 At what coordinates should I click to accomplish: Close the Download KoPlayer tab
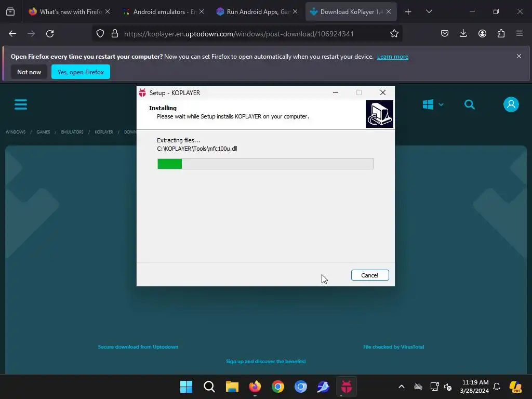coord(389,12)
